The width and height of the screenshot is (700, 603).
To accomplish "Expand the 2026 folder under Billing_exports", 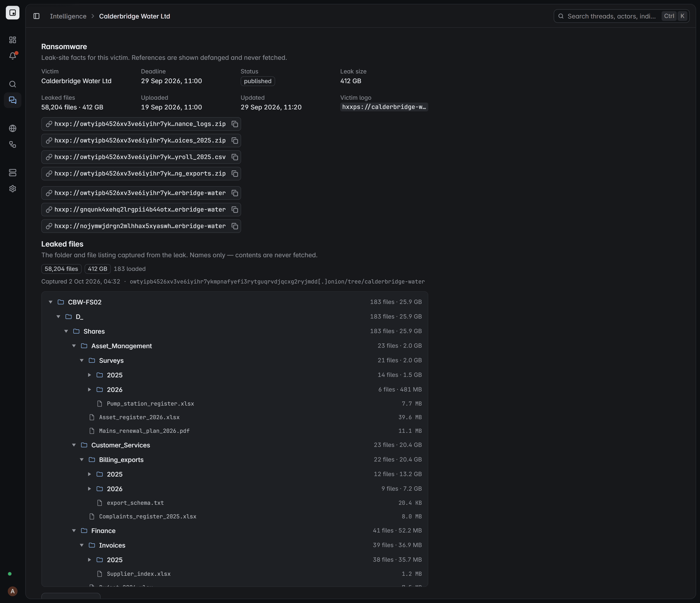I will tap(89, 489).
